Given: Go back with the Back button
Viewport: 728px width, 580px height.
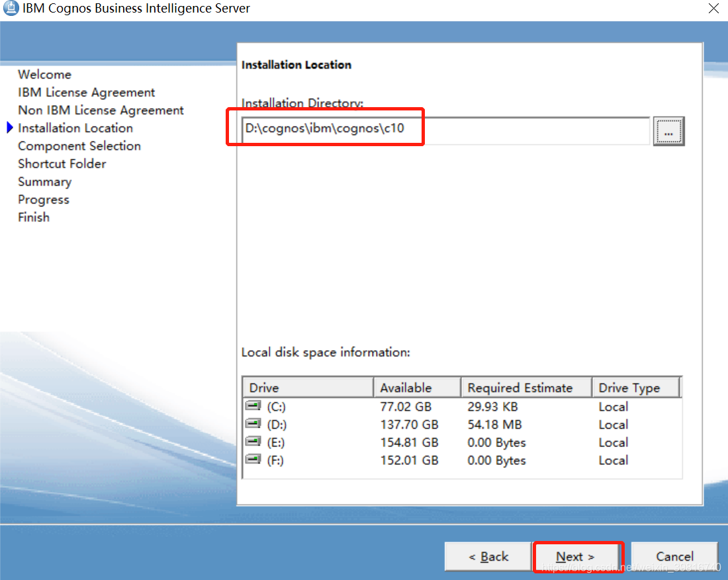Looking at the screenshot, I should tap(488, 556).
